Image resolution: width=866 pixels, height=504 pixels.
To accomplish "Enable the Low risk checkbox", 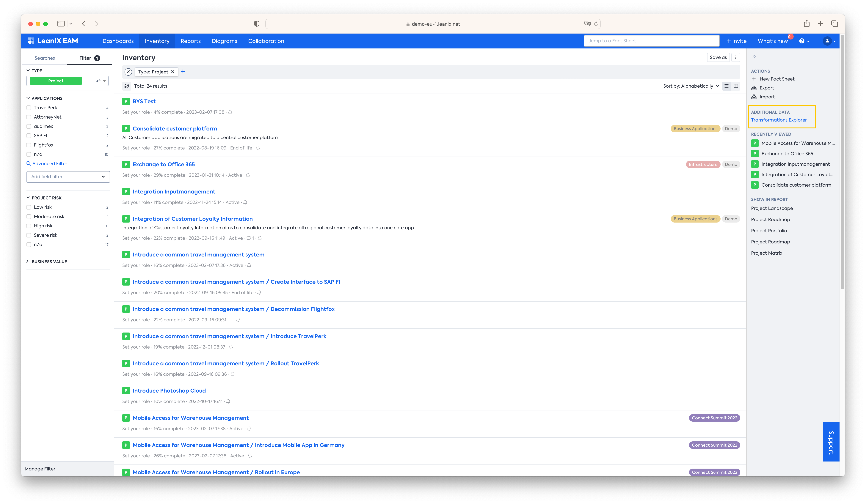I will click(29, 207).
